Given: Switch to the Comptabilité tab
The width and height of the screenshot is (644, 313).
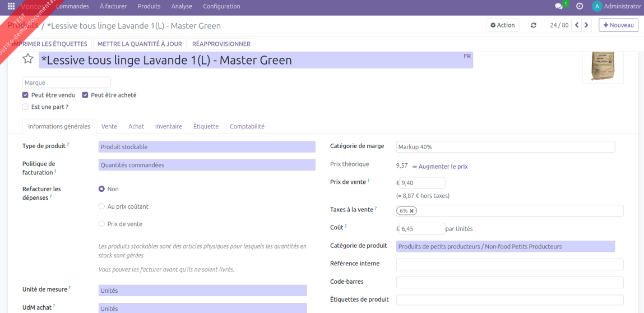Looking at the screenshot, I should pyautogui.click(x=247, y=127).
